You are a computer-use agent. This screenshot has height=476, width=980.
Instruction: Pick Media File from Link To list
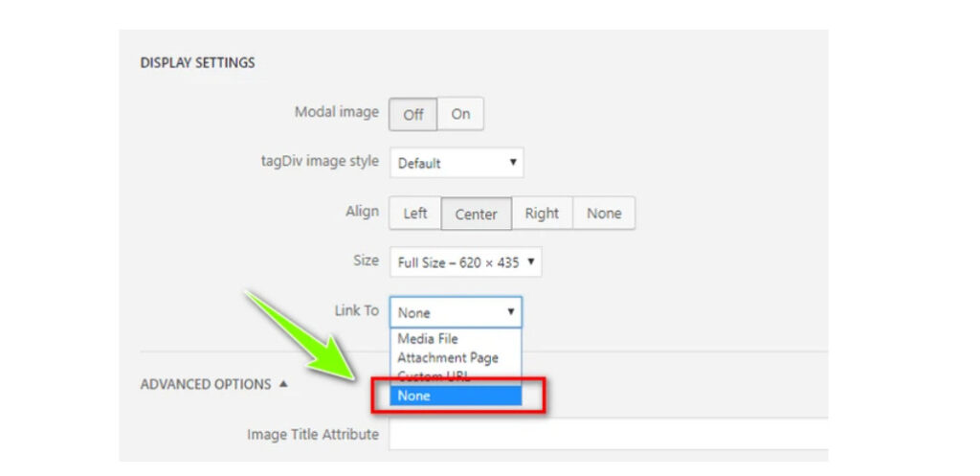point(428,339)
